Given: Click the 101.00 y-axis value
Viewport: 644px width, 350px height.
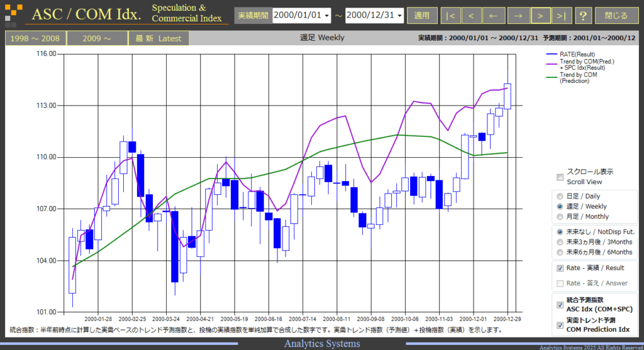Looking at the screenshot, I should (46, 312).
